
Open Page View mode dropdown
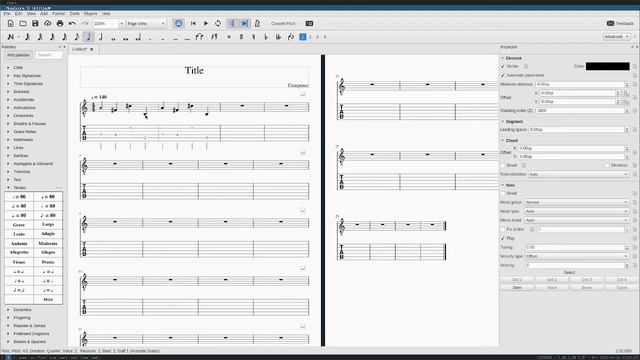146,24
